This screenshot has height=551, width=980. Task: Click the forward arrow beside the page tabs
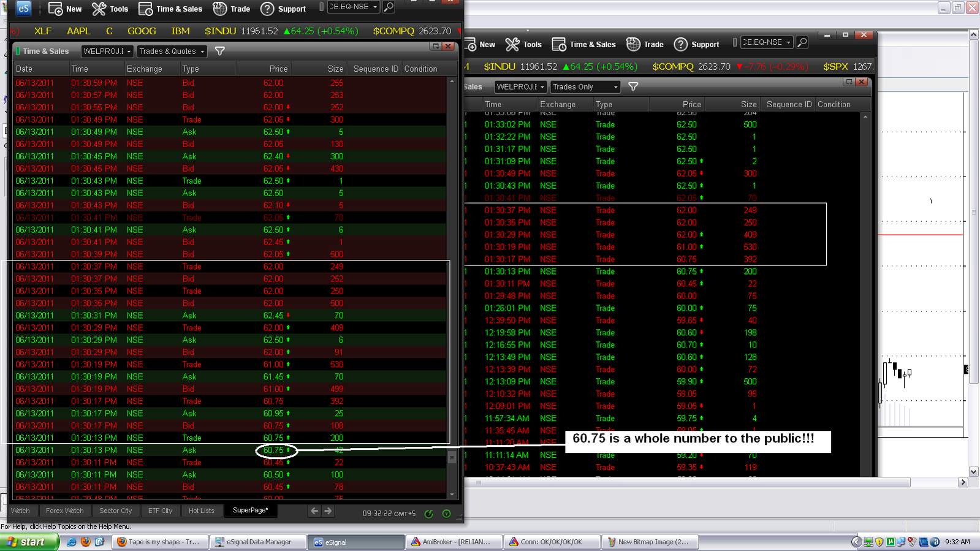328,511
